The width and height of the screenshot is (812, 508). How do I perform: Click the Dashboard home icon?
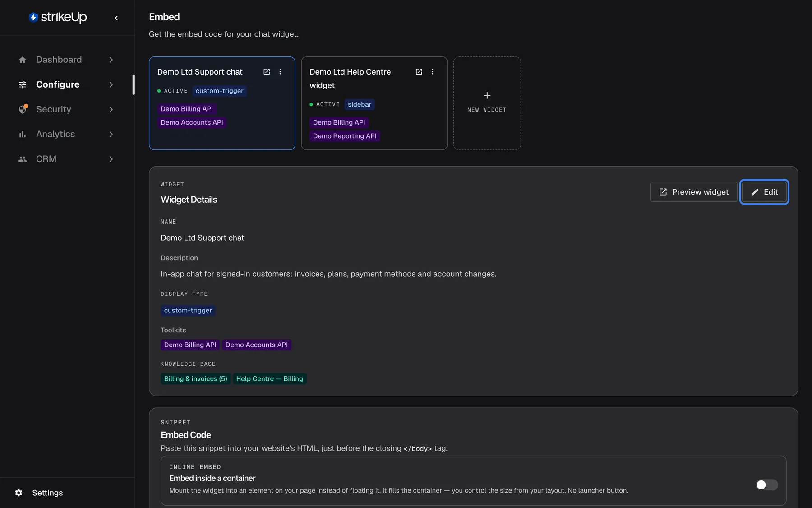(23, 60)
